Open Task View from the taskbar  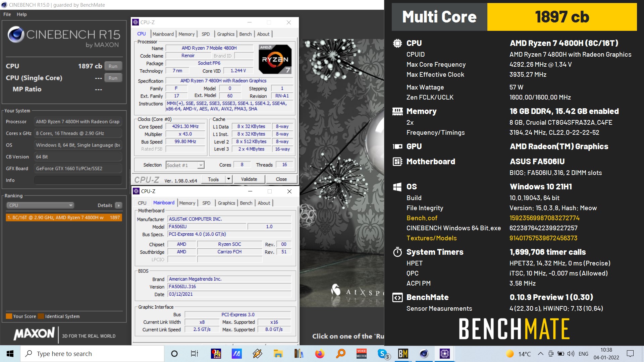[x=195, y=354]
